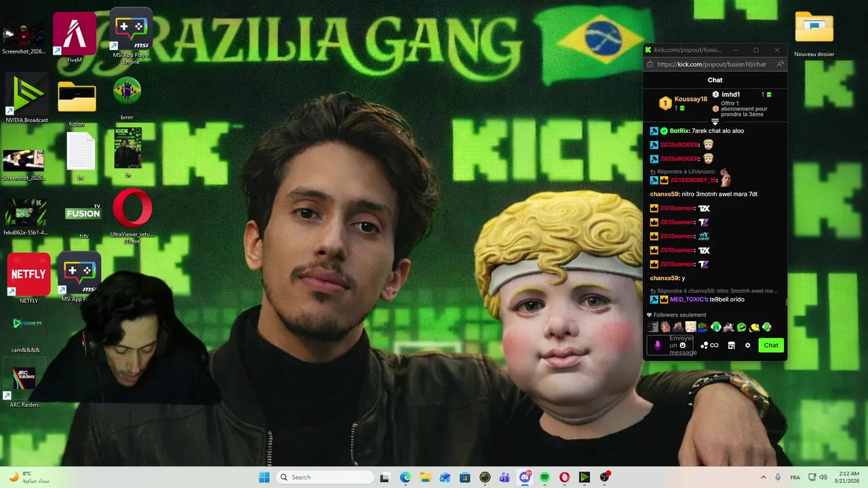Open Microsoft Edge from taskbar
The image size is (868, 488).
405,477
